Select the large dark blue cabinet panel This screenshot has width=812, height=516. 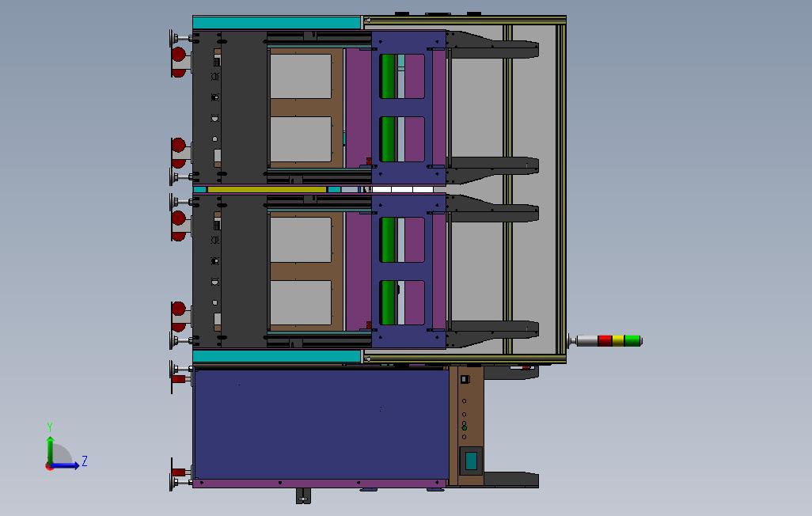click(321, 424)
